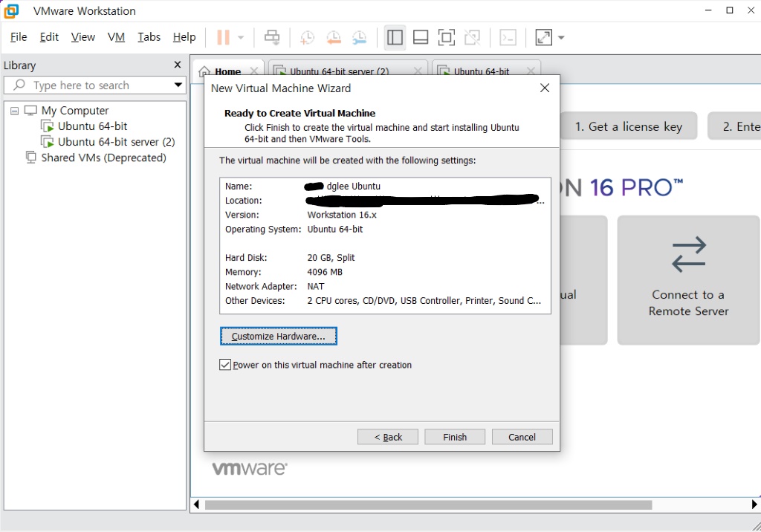This screenshot has height=532, width=761.
Task: Click the full screen mode icon
Action: pos(447,37)
